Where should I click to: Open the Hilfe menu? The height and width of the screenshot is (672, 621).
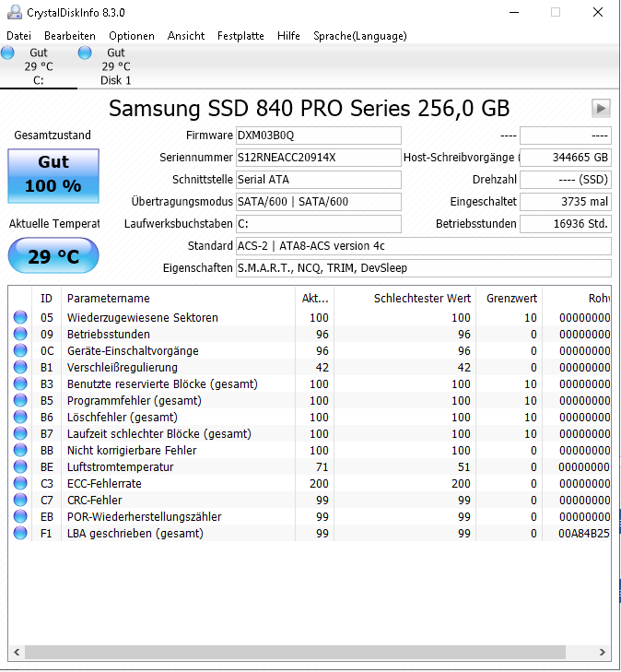[x=288, y=36]
